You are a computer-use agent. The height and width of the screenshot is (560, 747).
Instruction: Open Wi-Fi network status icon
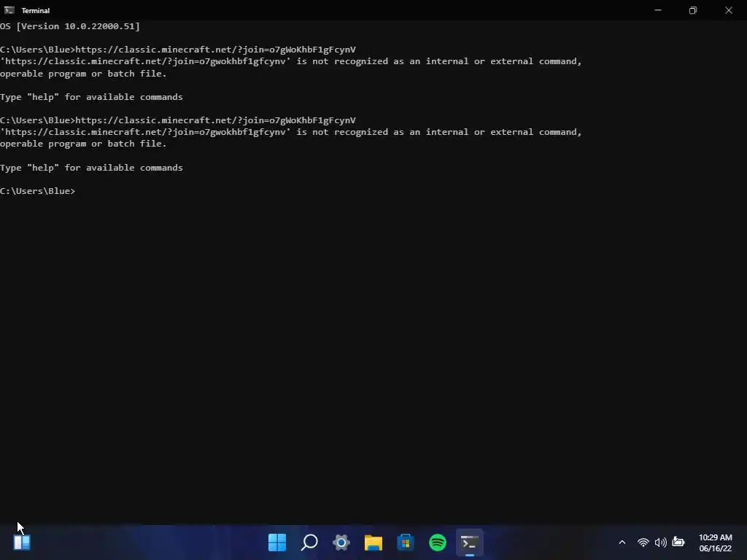643,542
